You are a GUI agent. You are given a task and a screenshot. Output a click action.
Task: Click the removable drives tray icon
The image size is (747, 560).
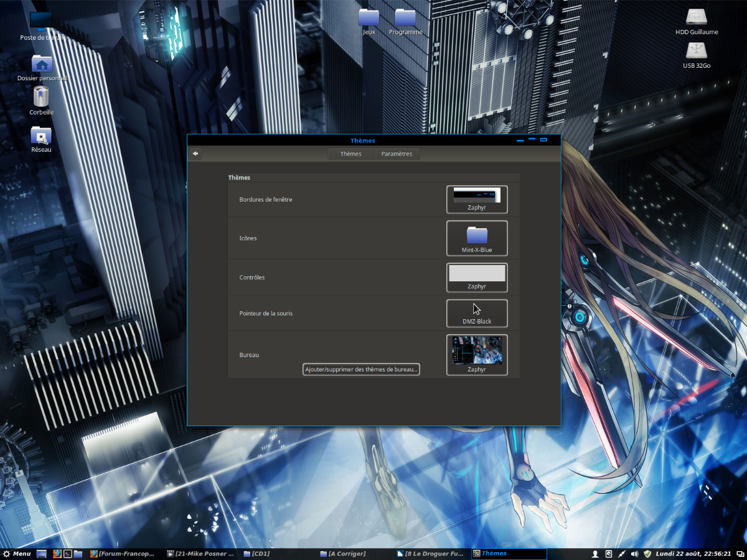pos(609,554)
